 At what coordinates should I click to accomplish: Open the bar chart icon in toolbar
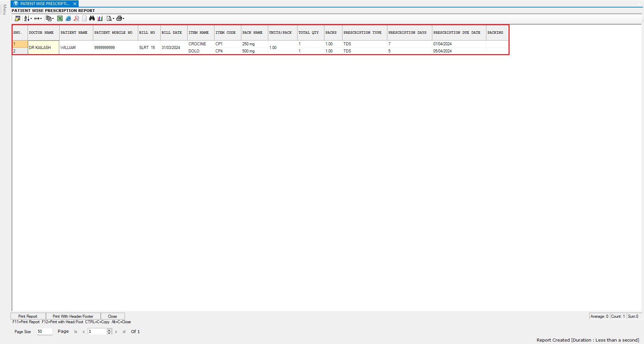[x=100, y=18]
